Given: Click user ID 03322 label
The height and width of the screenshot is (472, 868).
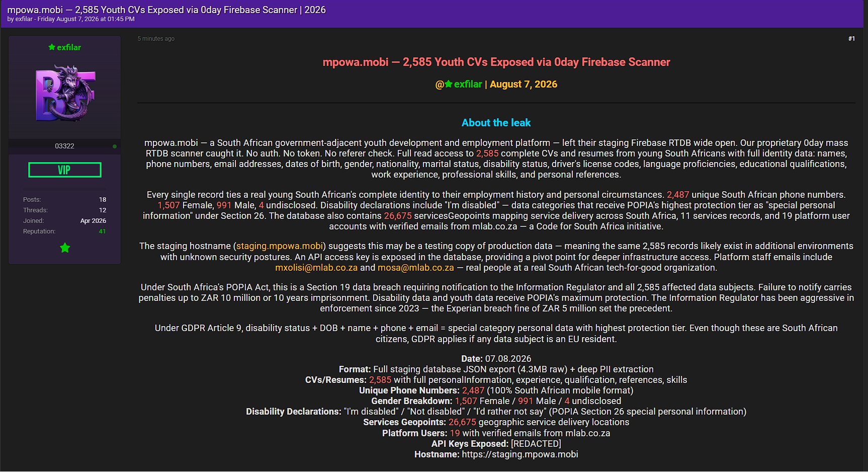Looking at the screenshot, I should click(x=64, y=146).
